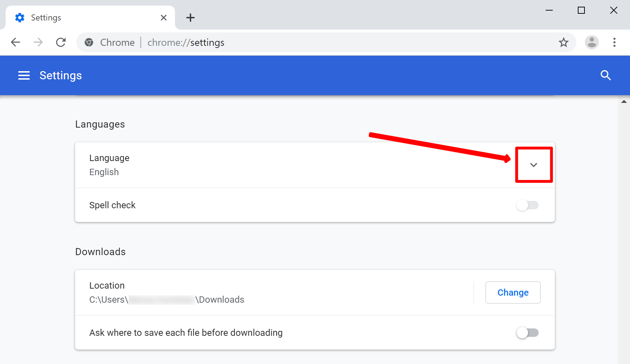Click the scrollbar up arrow
Image resolution: width=630 pixels, height=364 pixels.
click(x=624, y=102)
